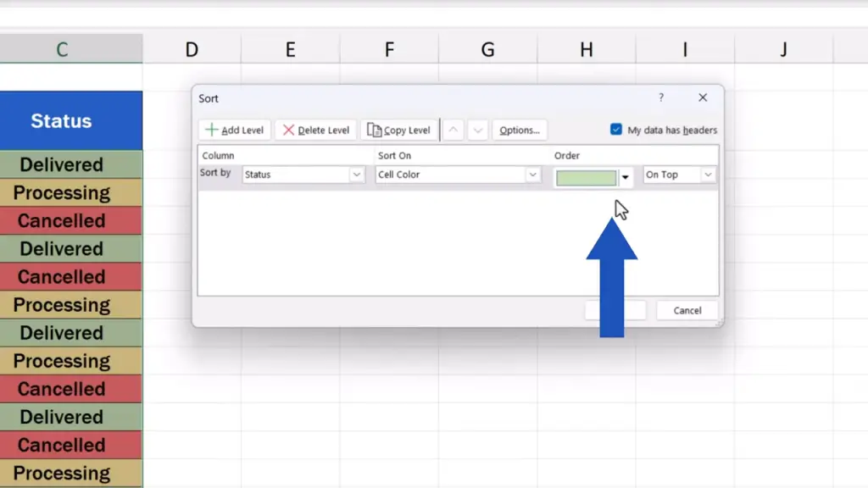Screen dimensions: 868x488
Task: Toggle My data has headers checkbox
Action: pyautogui.click(x=616, y=130)
